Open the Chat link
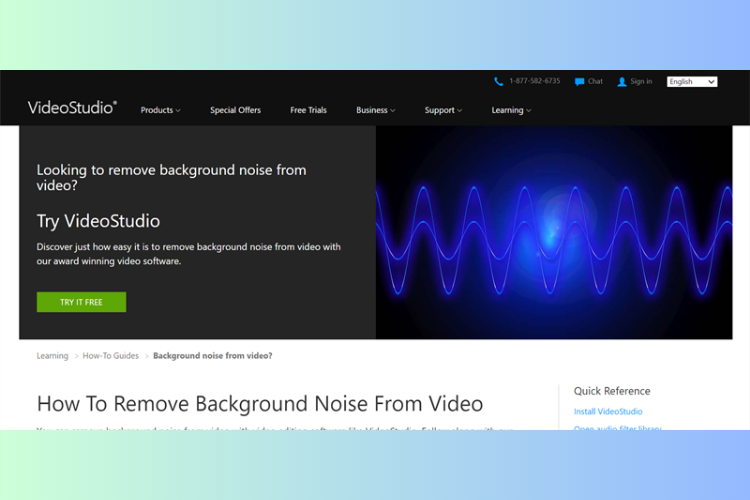 [x=595, y=81]
